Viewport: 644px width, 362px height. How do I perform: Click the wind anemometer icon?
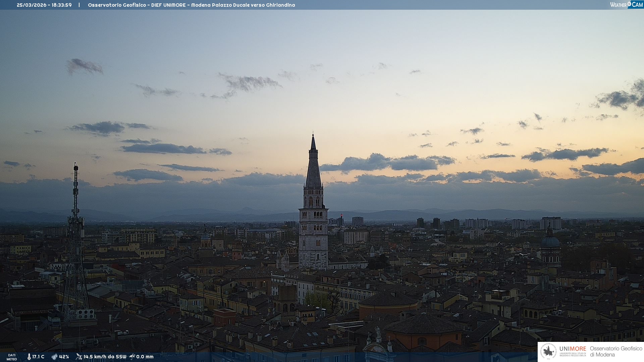tap(79, 357)
